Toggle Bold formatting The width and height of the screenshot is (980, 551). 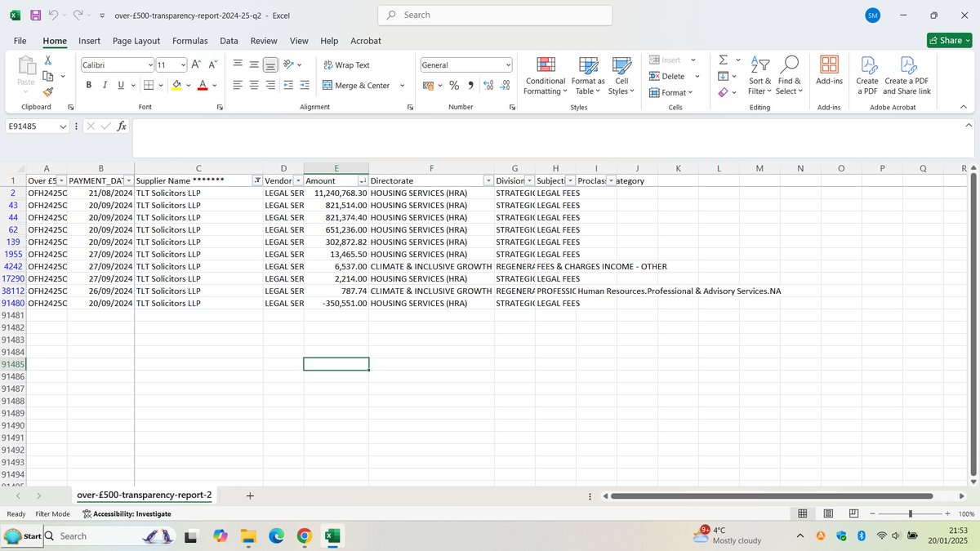pos(89,85)
